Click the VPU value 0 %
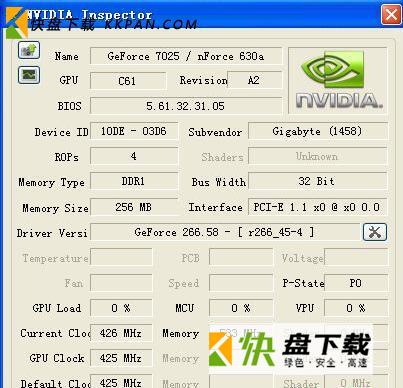 356,308
